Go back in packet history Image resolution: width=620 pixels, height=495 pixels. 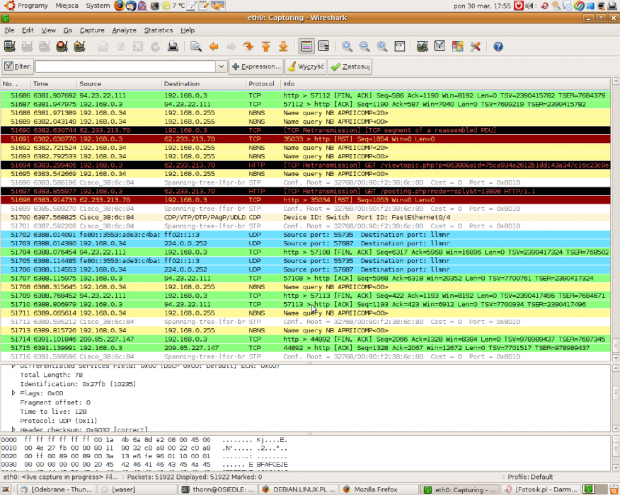[214, 47]
